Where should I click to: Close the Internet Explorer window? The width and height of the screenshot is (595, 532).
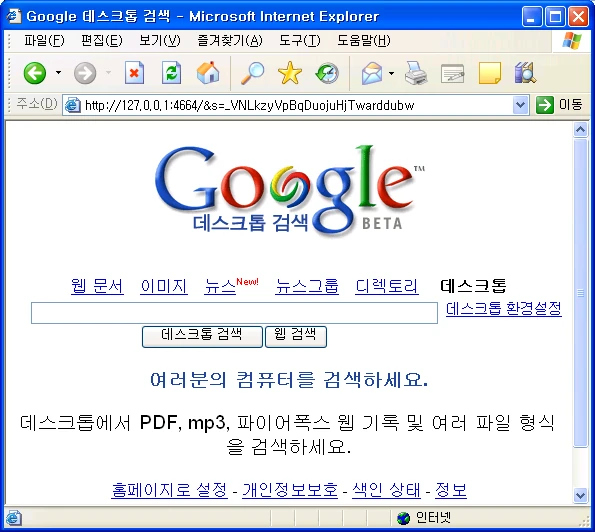578,16
